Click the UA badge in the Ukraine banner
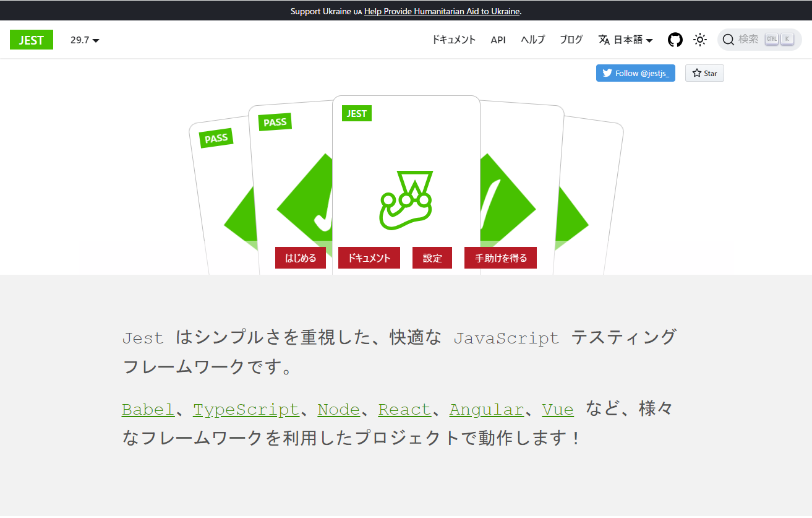812x518 pixels. point(357,11)
